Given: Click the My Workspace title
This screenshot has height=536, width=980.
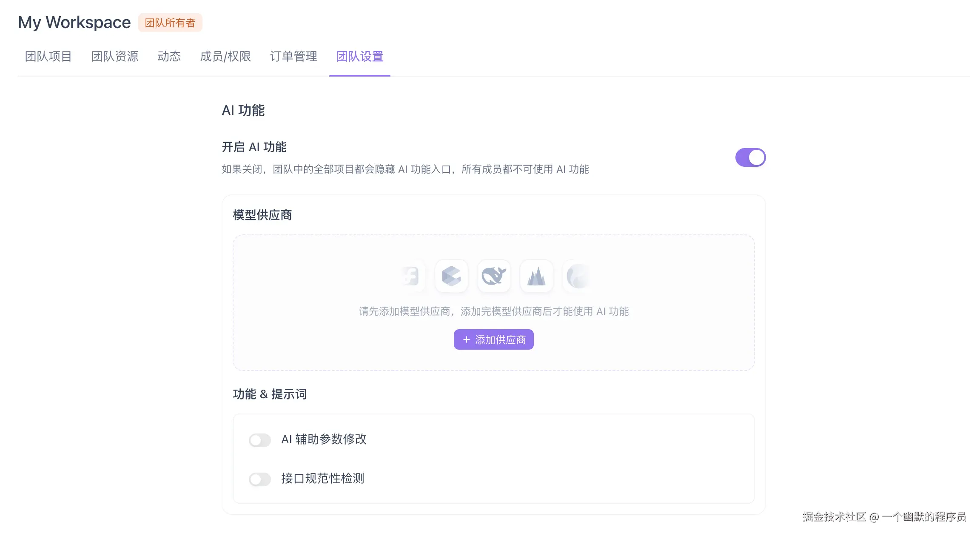Looking at the screenshot, I should [x=74, y=22].
